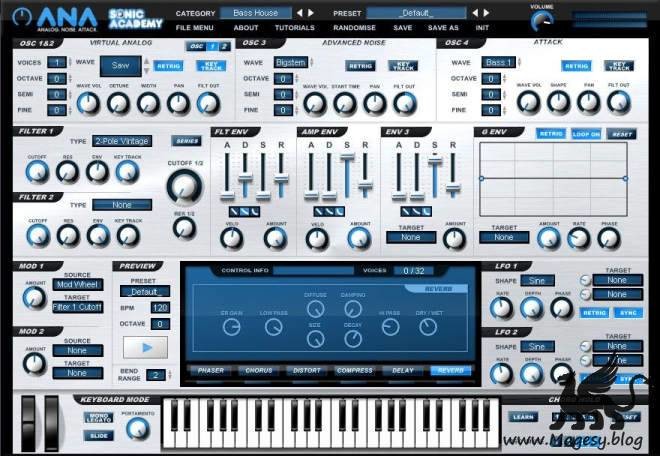Image resolution: width=660 pixels, height=456 pixels.
Task: Go to previous preset arrow
Action: pos(475,13)
